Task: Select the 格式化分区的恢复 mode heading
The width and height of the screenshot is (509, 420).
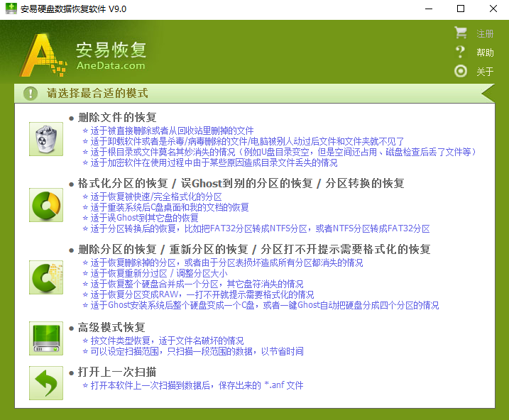Action: pos(241,183)
